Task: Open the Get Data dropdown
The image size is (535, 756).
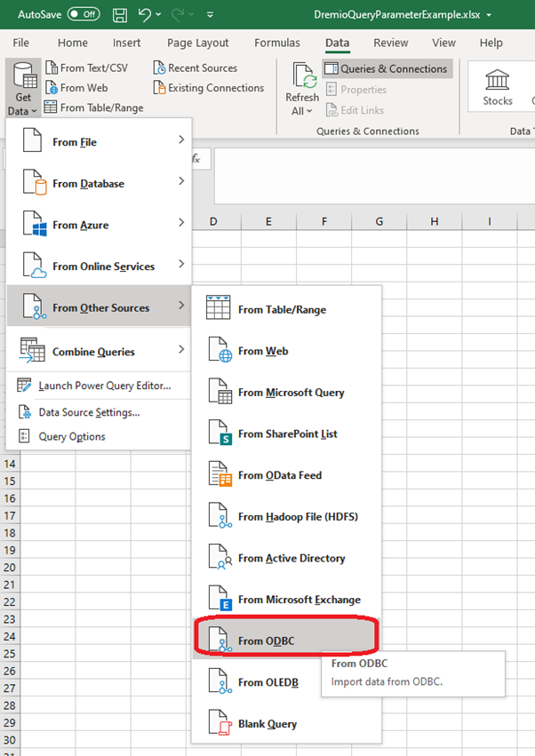Action: [23, 90]
